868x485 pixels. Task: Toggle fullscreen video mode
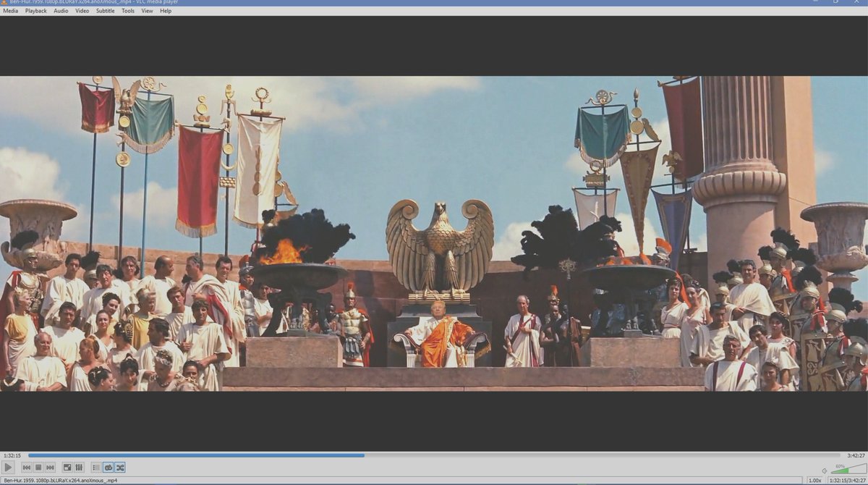67,468
